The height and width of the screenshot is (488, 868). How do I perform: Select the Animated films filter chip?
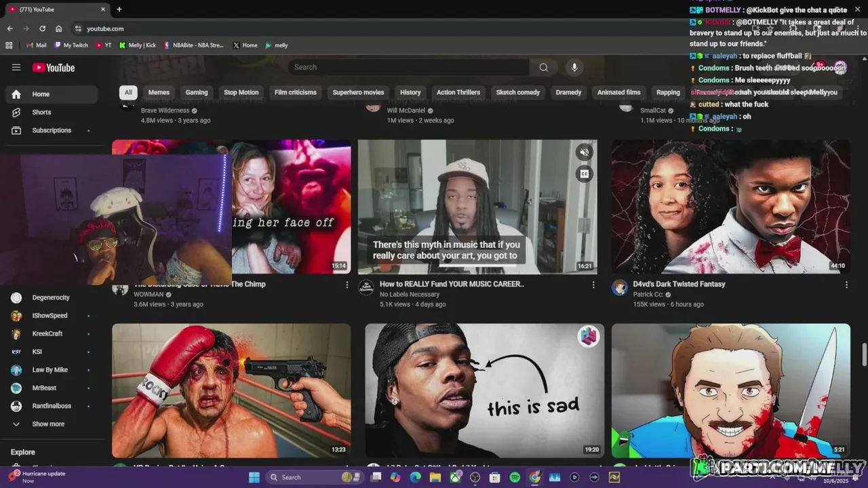click(619, 93)
